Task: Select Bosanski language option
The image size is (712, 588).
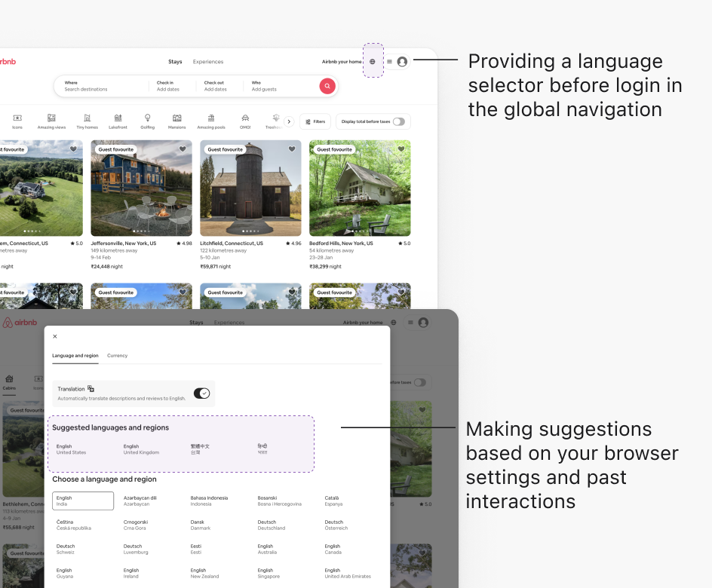Action: [279, 501]
